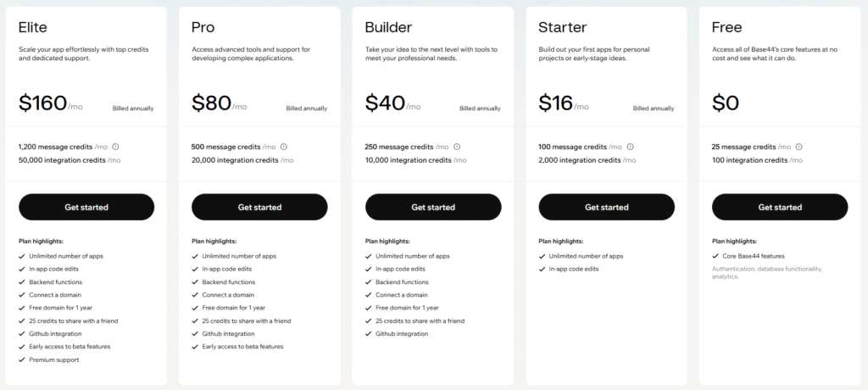Select Get started for Starter plan
This screenshot has width=868, height=390.
point(606,207)
